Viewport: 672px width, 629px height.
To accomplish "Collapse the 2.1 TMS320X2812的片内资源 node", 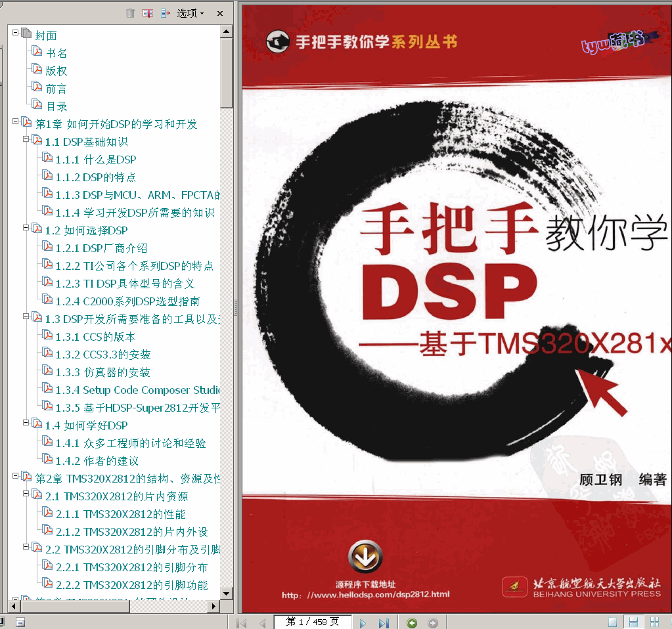I will (x=26, y=494).
